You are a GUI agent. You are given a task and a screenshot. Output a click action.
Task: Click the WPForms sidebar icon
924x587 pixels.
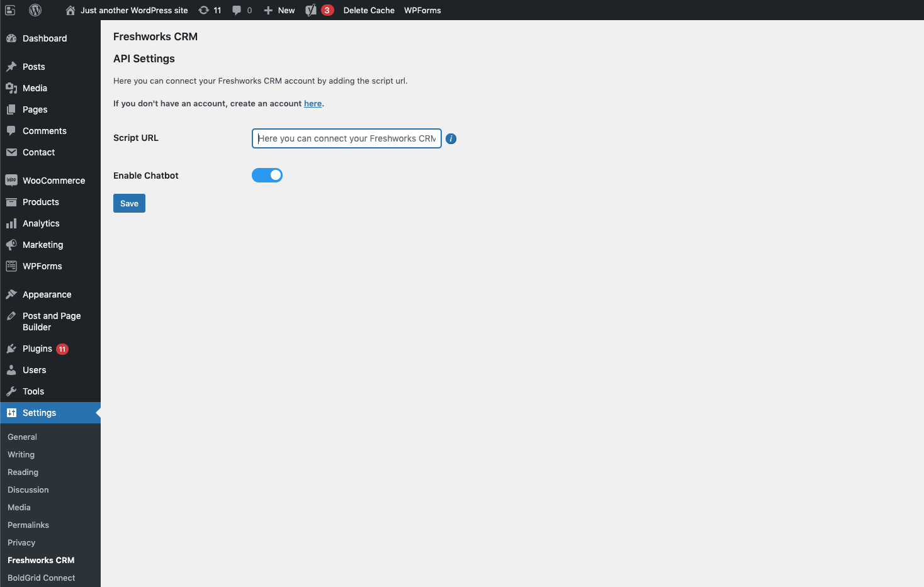(11, 266)
